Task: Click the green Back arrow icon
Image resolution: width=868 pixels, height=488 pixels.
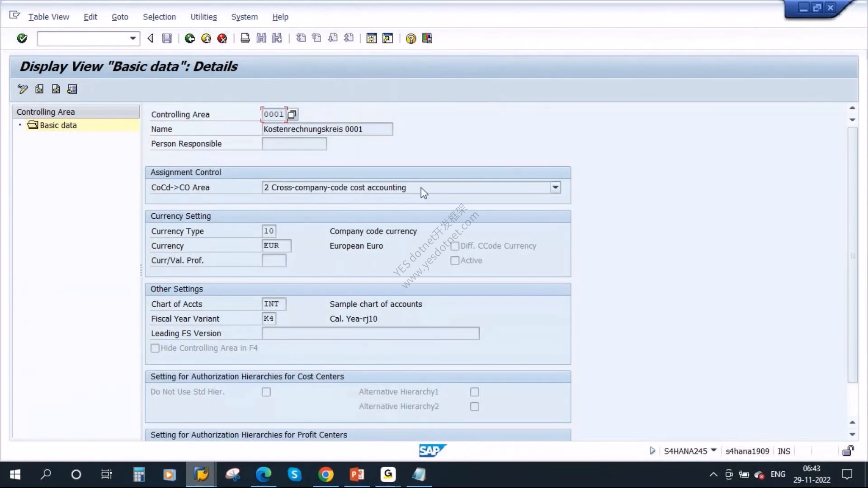Action: 190,38
